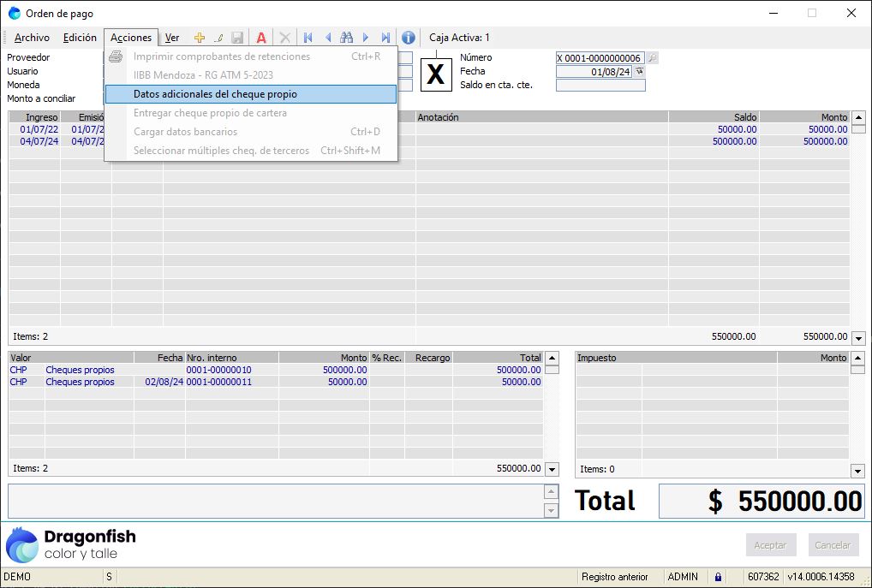872x588 pixels.
Task: Click the padlock icon in status bar
Action: click(x=718, y=577)
